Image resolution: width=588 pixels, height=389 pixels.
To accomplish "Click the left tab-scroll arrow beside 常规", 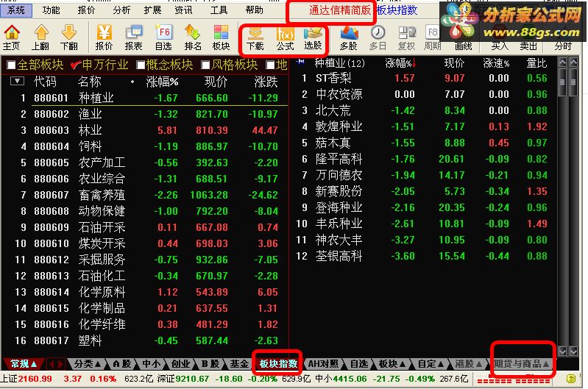I will (52, 364).
